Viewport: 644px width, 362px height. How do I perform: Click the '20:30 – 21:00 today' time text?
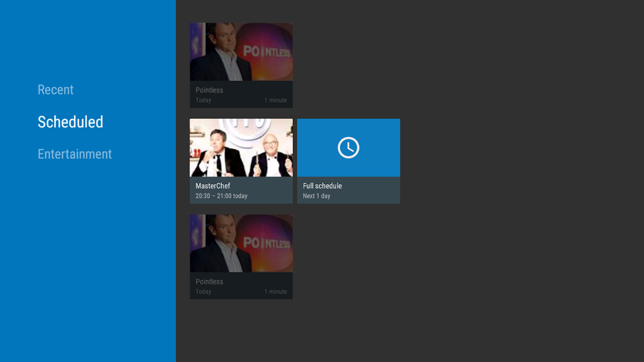click(221, 196)
